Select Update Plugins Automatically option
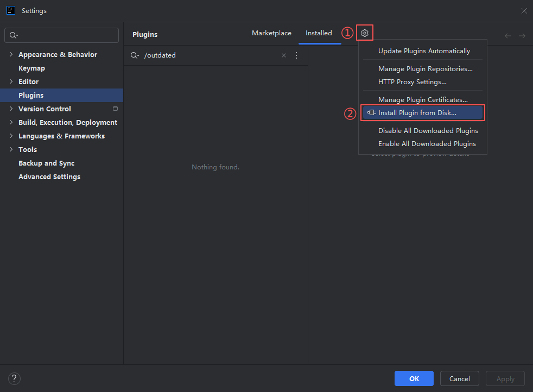Screen dimensions: 533x392 coord(424,51)
